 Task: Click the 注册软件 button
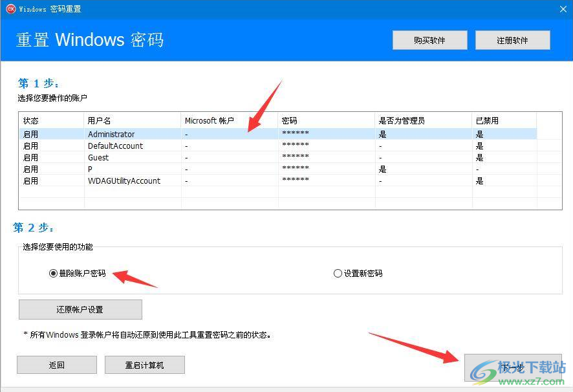click(512, 39)
